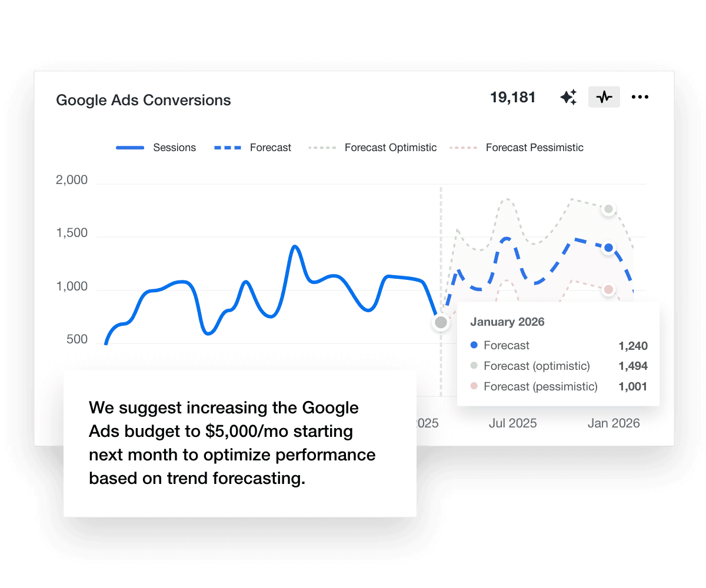The height and width of the screenshot is (588, 706).
Task: Click the AI sparkle icon
Action: (568, 97)
